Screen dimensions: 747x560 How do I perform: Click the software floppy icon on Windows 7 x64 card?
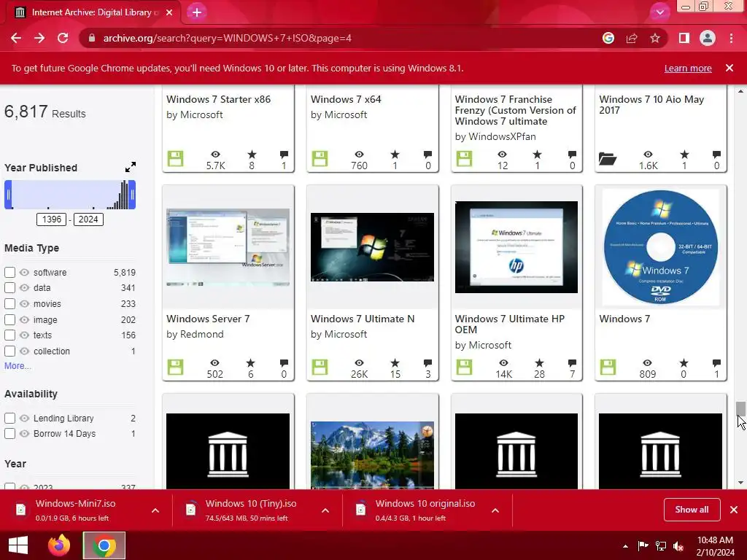[x=320, y=158]
